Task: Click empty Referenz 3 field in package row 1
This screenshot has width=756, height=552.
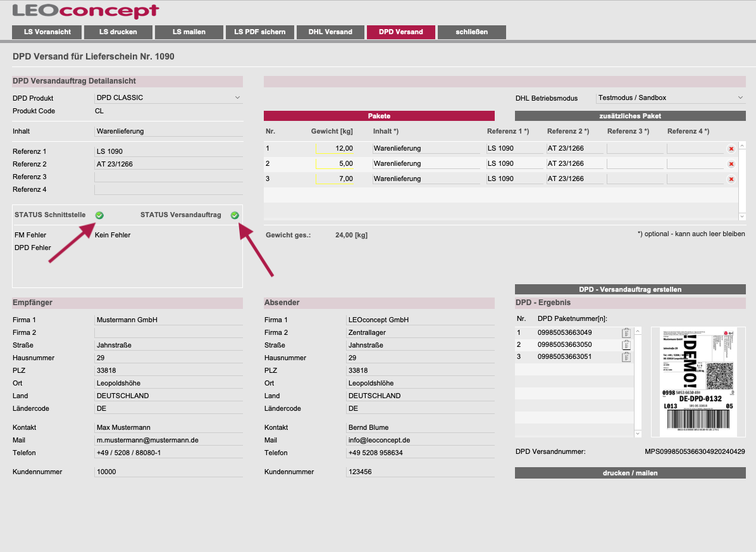Action: click(635, 149)
